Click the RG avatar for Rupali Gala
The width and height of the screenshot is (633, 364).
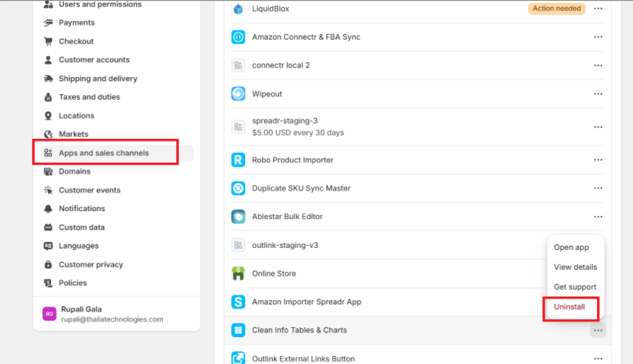click(50, 314)
